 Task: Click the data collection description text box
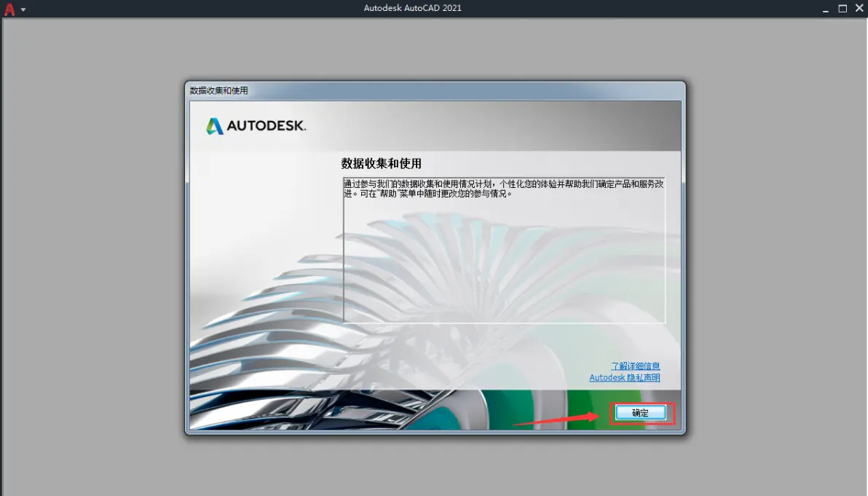504,250
